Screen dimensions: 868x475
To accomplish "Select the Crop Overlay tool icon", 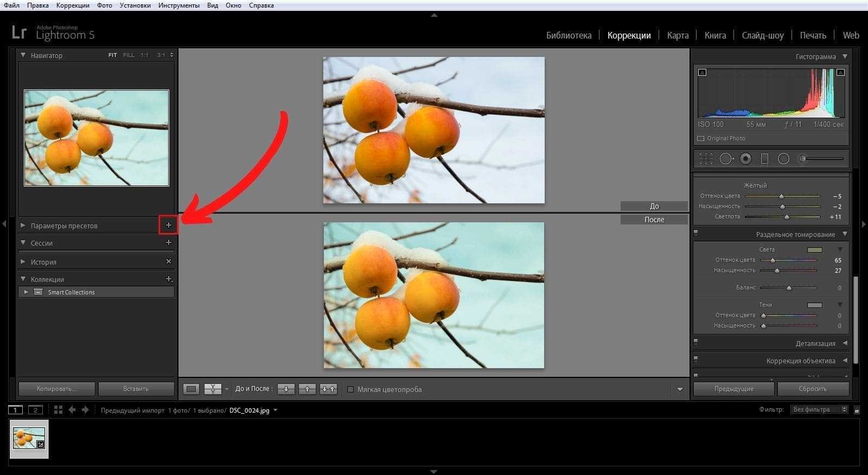I will pyautogui.click(x=706, y=158).
